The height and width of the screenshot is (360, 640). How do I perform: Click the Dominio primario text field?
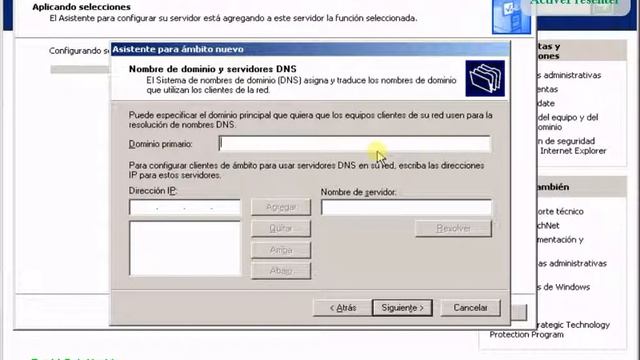pos(354,144)
